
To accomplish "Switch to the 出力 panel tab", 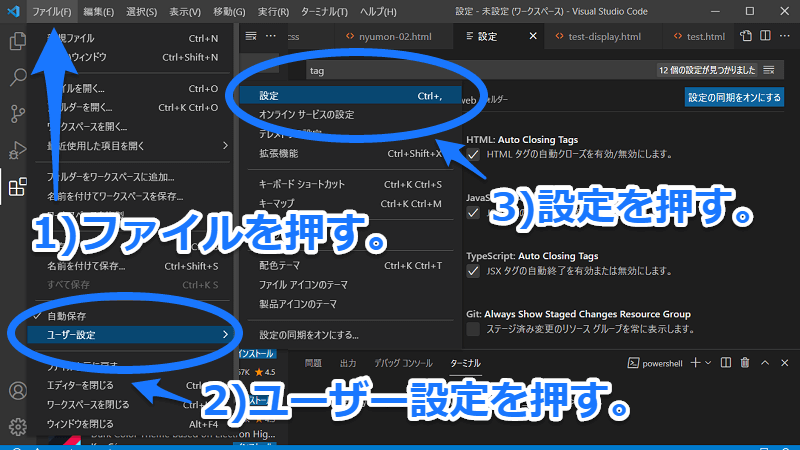I will coord(348,362).
